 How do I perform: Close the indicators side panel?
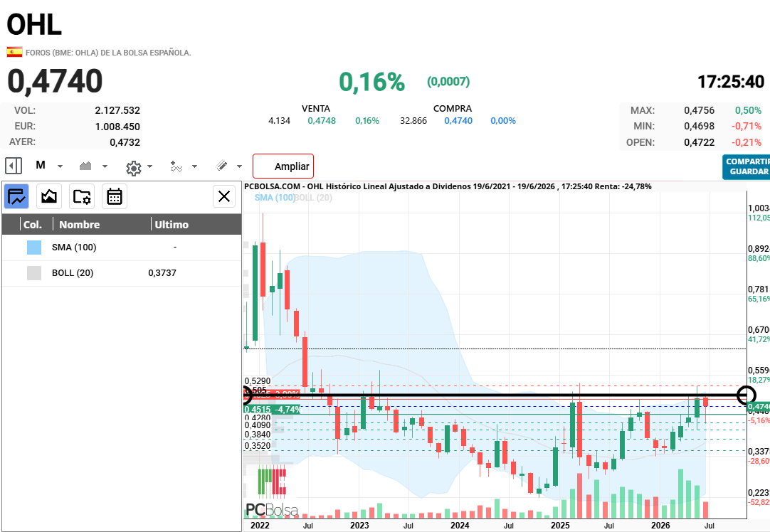click(224, 196)
